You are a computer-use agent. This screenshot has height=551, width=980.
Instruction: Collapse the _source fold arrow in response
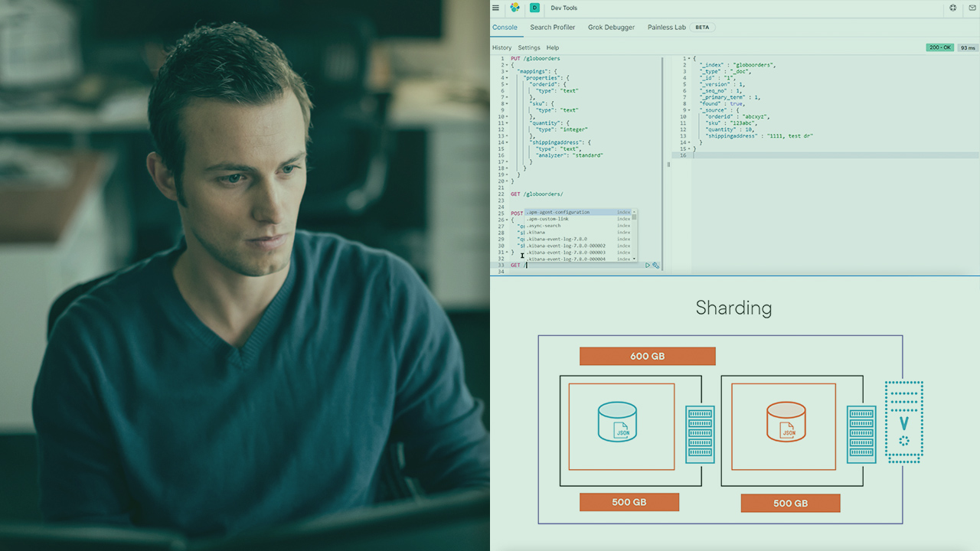[688, 110]
